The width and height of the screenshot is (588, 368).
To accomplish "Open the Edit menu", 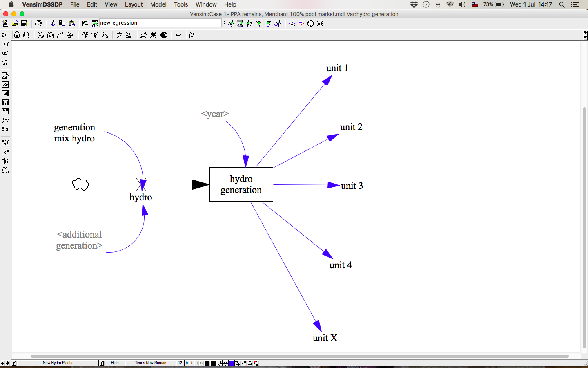I will [x=92, y=4].
